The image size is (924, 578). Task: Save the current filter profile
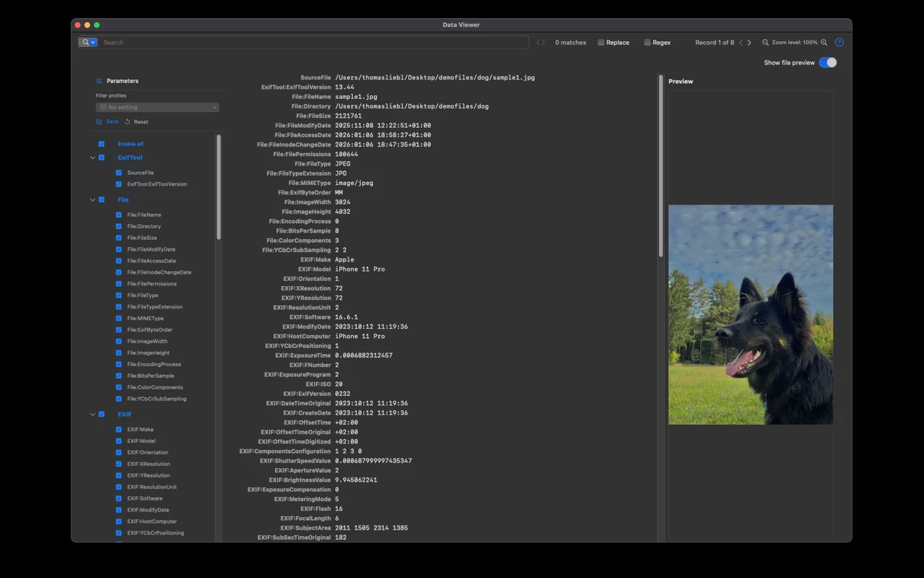tap(108, 122)
